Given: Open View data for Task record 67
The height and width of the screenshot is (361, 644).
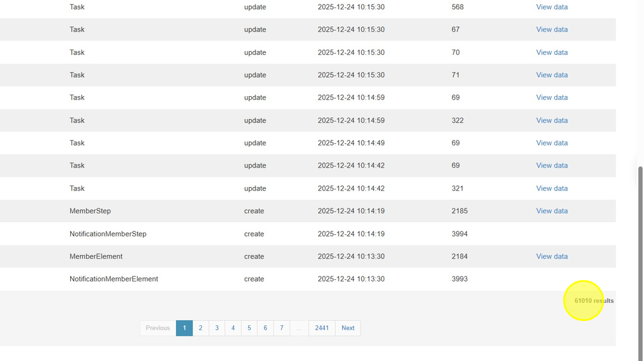Looking at the screenshot, I should pos(551,29).
